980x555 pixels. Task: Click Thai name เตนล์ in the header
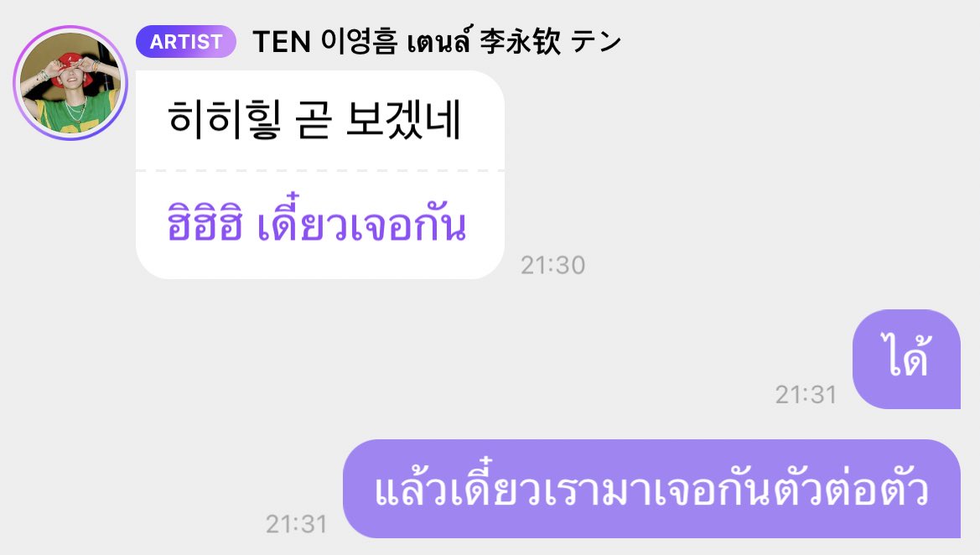tap(440, 42)
